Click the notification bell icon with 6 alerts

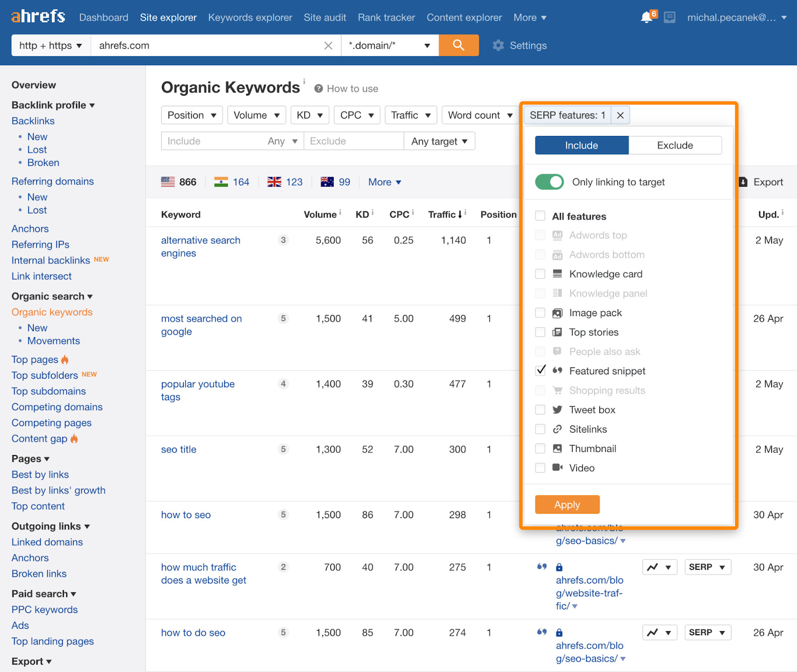(646, 16)
